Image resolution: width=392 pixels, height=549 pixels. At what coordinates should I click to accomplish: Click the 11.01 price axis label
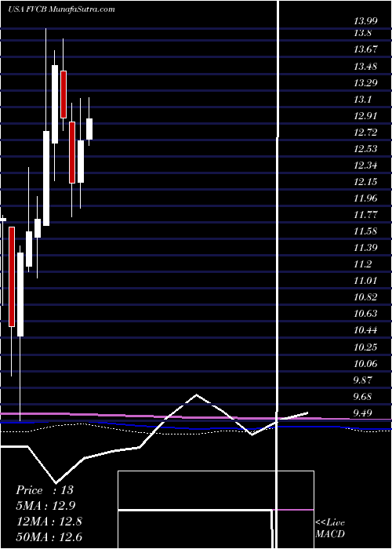click(x=365, y=281)
